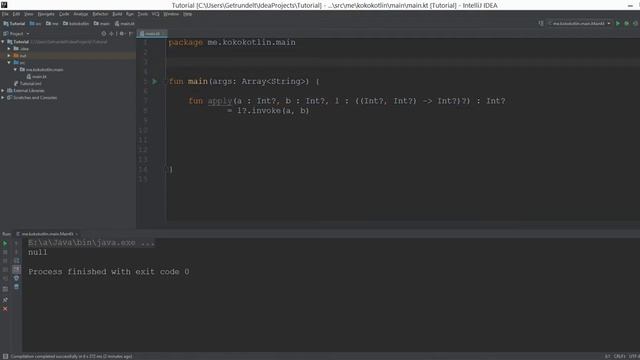Click the up-the-stack-trace arrow in Run panel

pos(16,243)
